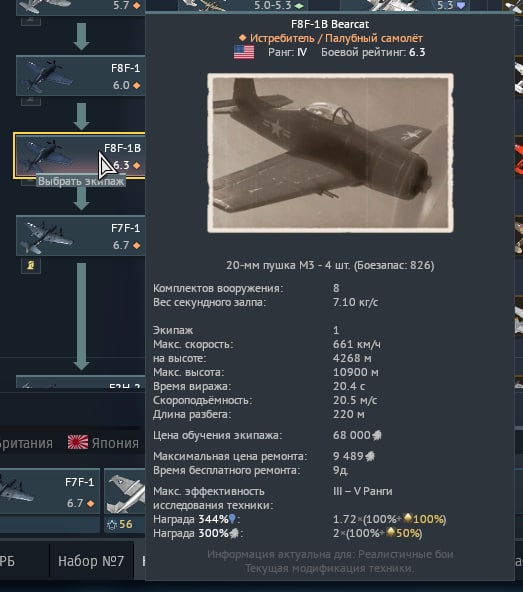Select the top card rated 5.0-5.3

coord(243,5)
